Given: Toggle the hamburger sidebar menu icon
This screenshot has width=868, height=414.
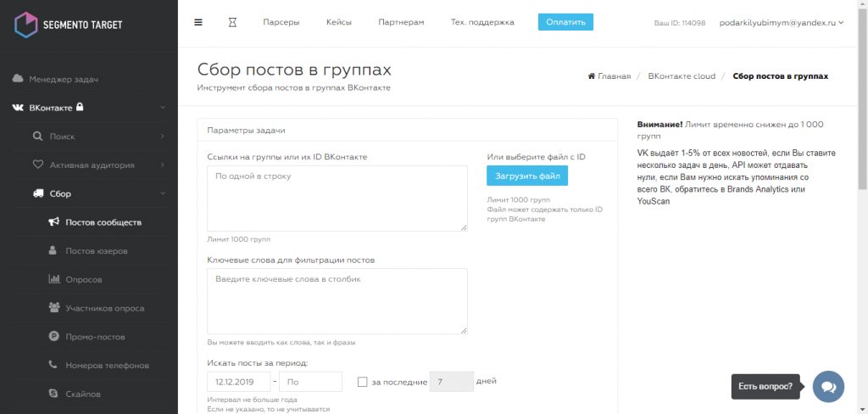Looking at the screenshot, I should (x=198, y=23).
